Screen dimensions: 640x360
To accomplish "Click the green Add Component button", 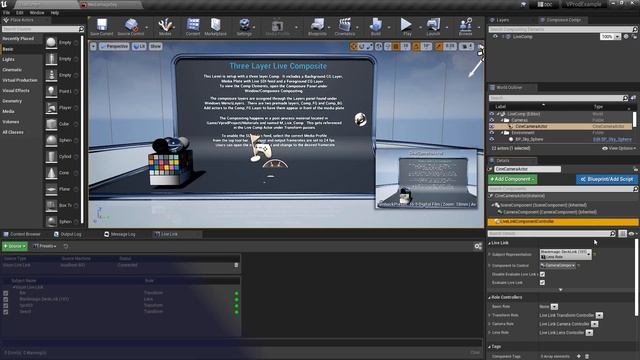I will point(513,179).
